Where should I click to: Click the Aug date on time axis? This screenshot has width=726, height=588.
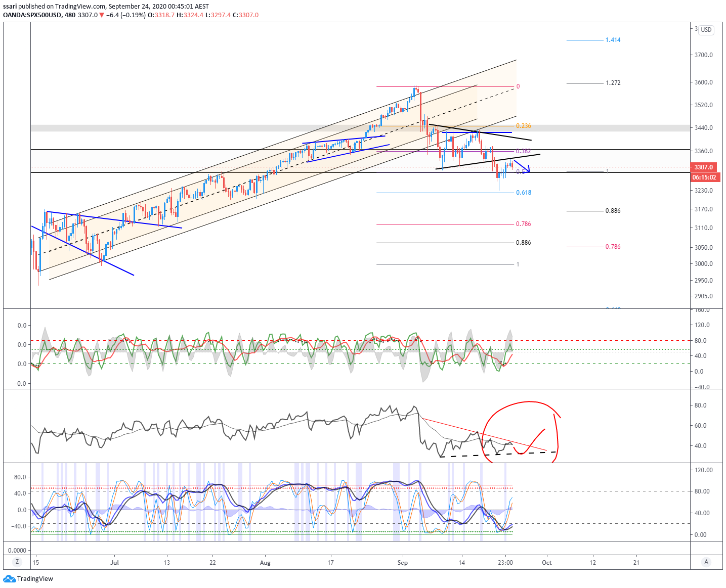coord(265,562)
